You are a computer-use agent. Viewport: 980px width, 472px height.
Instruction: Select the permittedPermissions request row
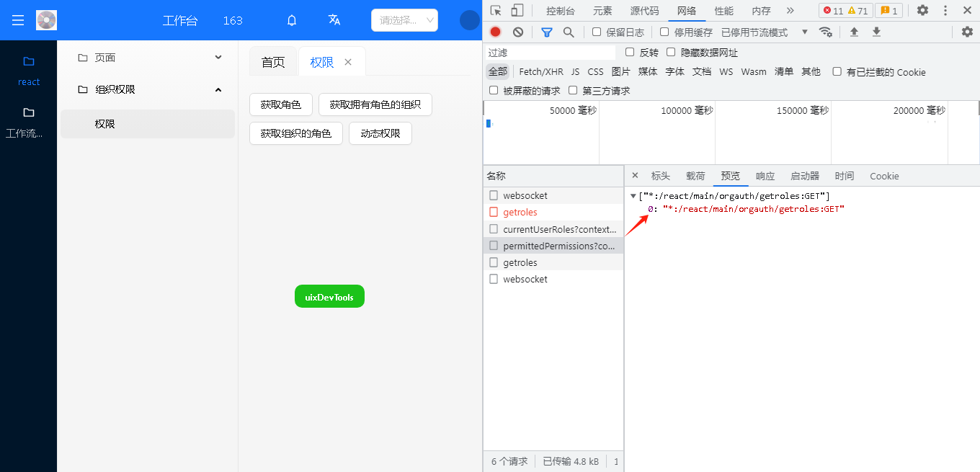[553, 246]
